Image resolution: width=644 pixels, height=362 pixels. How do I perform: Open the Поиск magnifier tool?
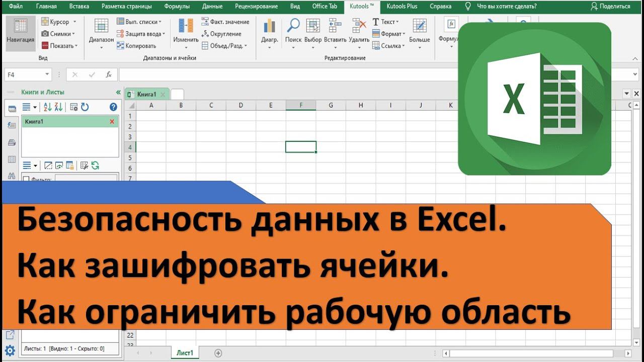click(x=293, y=33)
